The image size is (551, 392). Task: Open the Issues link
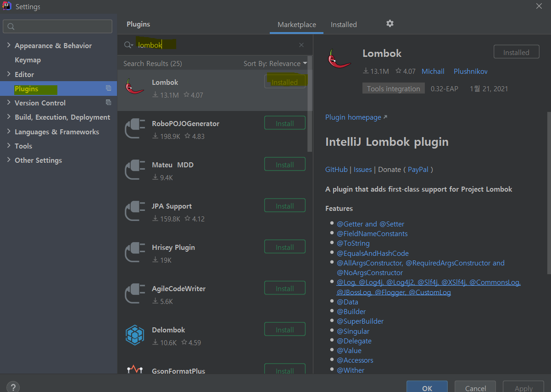(x=362, y=169)
